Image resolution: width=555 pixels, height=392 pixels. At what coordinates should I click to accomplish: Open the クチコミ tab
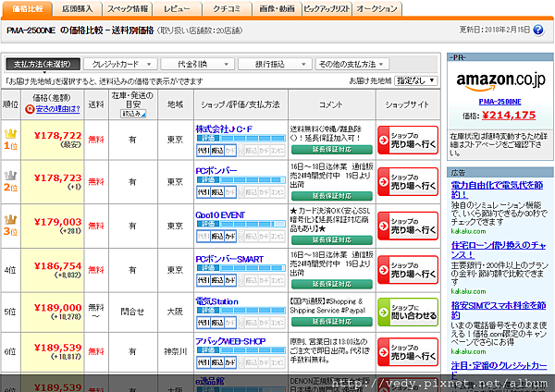[227, 9]
